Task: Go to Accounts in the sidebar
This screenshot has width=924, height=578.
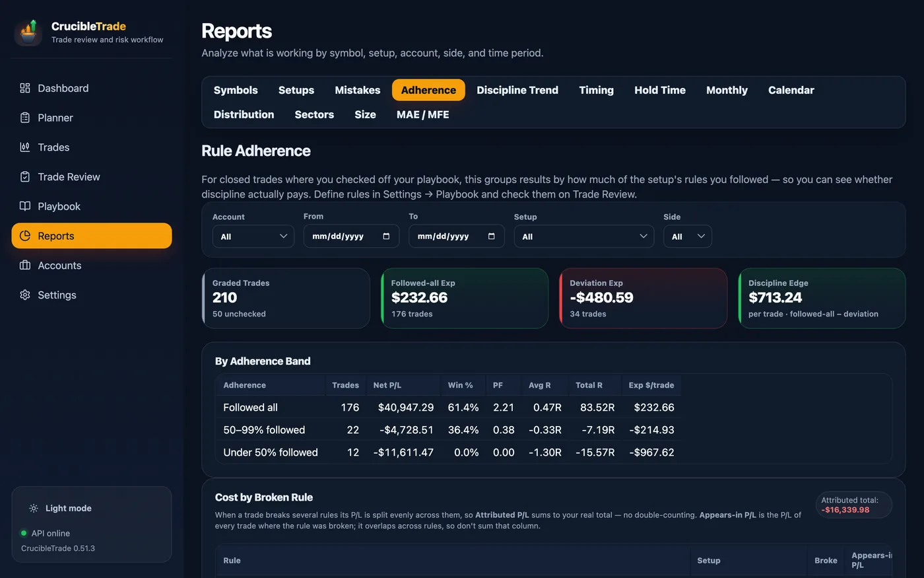Action: 92,265
